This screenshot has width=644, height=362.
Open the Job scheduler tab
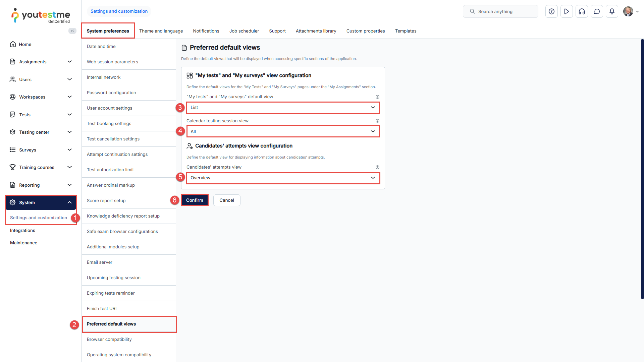(x=244, y=31)
